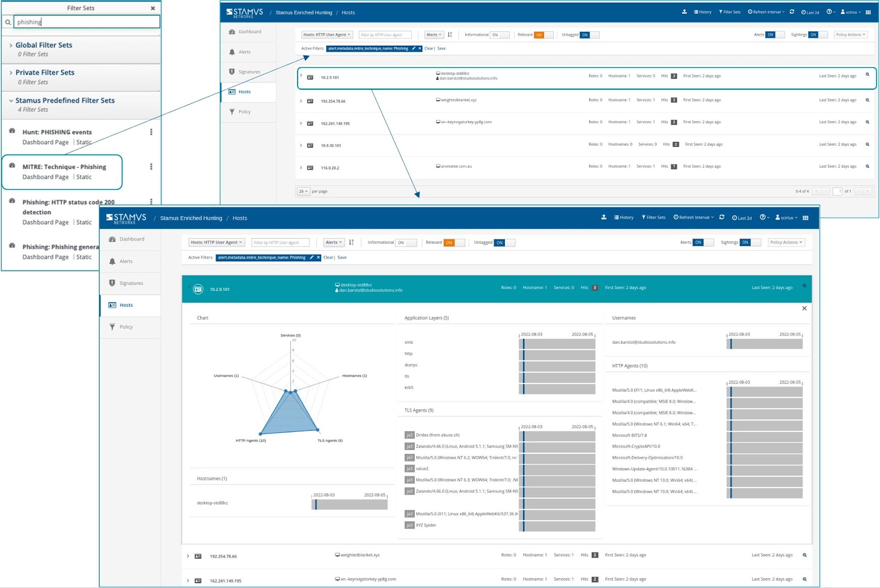
Task: Select Hosts in upper window sidebar
Action: [x=248, y=92]
